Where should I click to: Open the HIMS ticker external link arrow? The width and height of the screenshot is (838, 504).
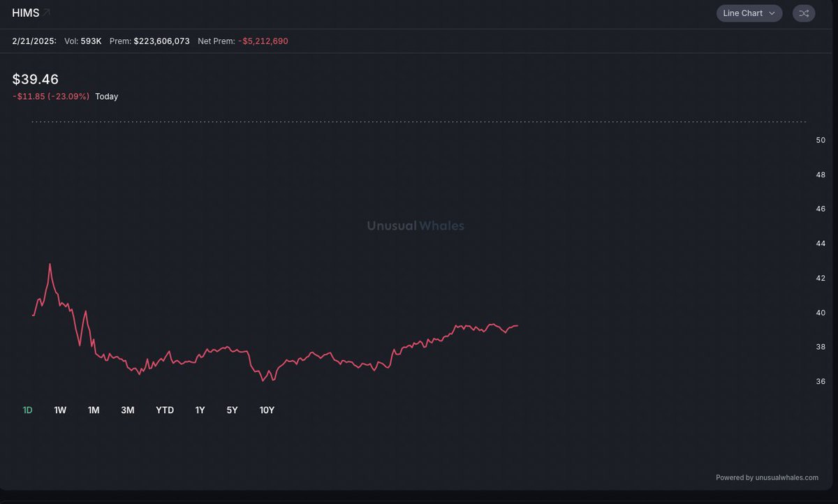click(46, 13)
